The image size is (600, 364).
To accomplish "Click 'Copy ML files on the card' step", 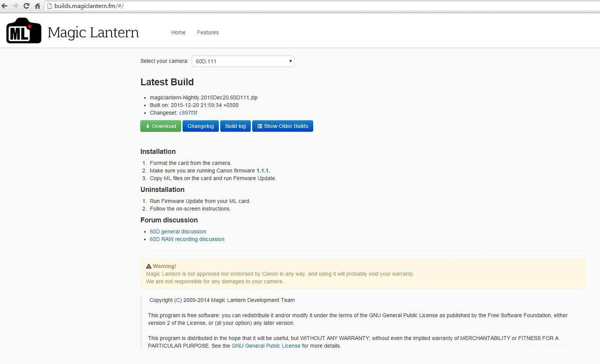I will click(213, 178).
